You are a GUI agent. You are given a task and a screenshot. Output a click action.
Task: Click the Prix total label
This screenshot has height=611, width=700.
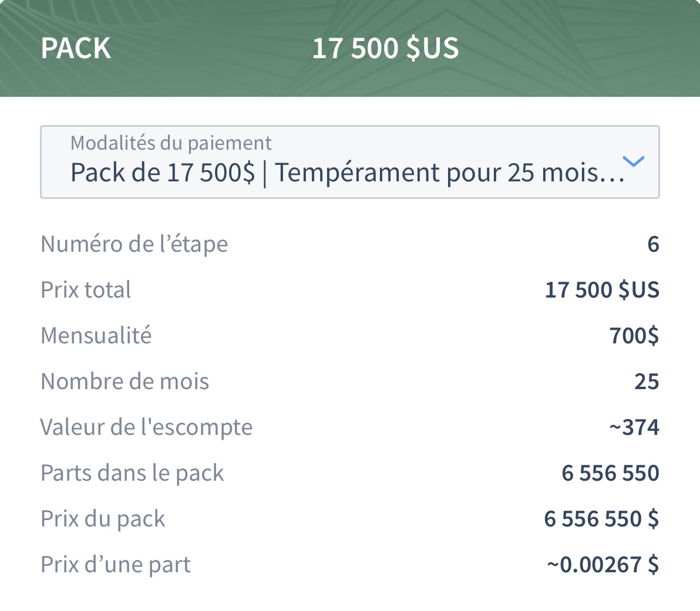pyautogui.click(x=86, y=289)
